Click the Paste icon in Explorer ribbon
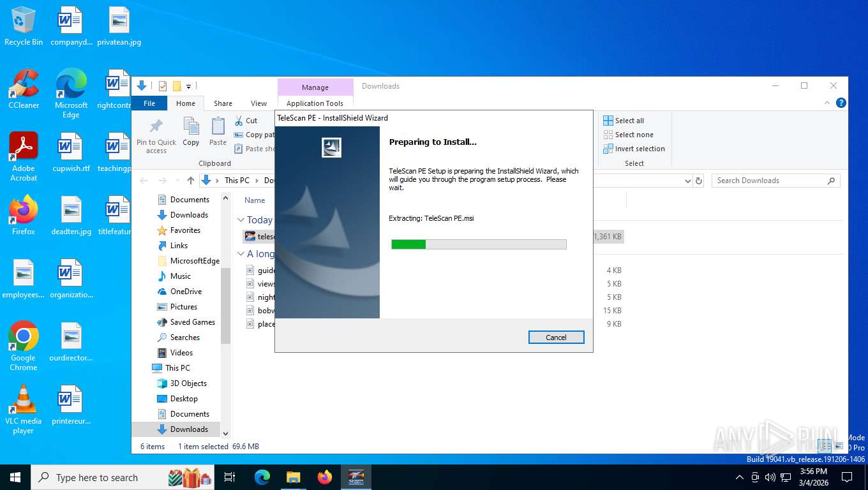 [218, 132]
